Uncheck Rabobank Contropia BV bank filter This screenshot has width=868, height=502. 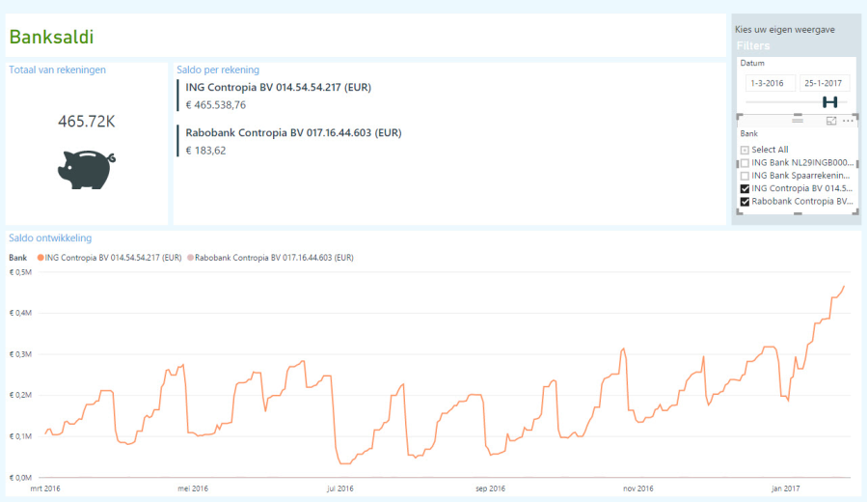coord(745,203)
